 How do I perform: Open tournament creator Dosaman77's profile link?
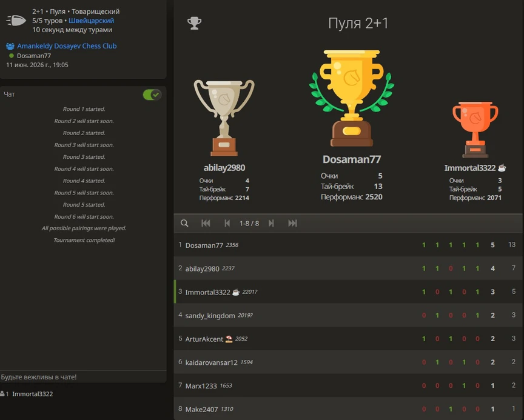tap(34, 55)
